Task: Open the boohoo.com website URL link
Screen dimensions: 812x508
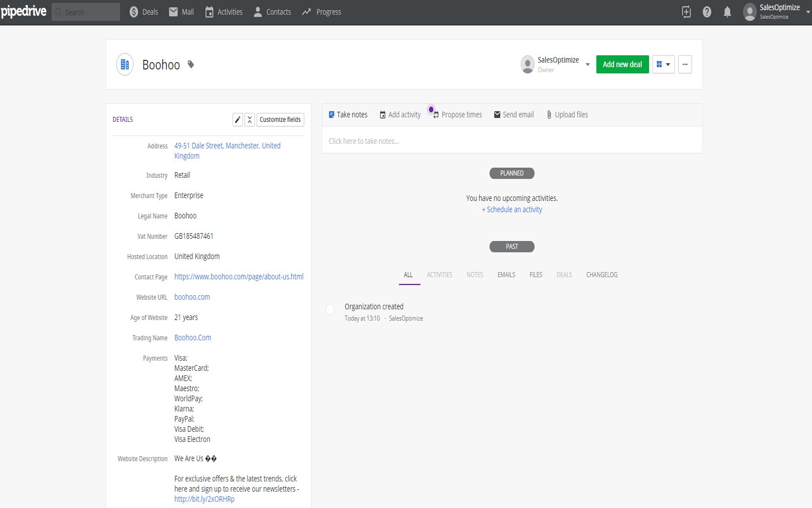Action: (x=192, y=297)
